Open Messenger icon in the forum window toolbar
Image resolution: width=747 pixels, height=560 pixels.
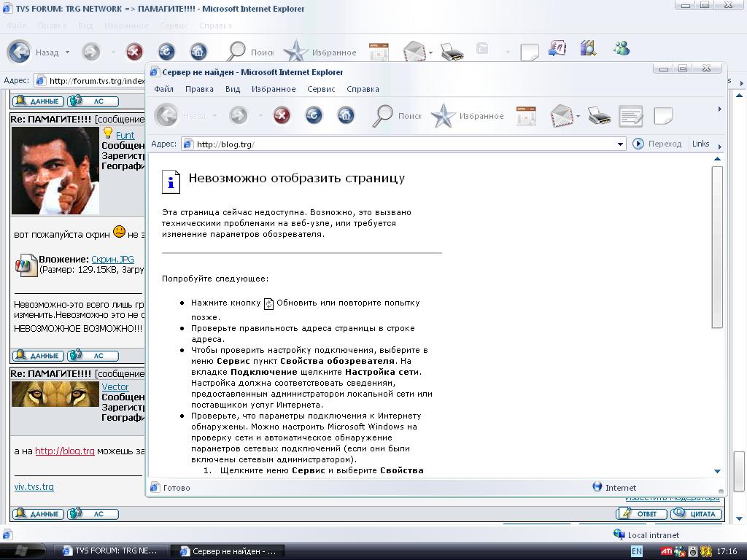pyautogui.click(x=622, y=50)
